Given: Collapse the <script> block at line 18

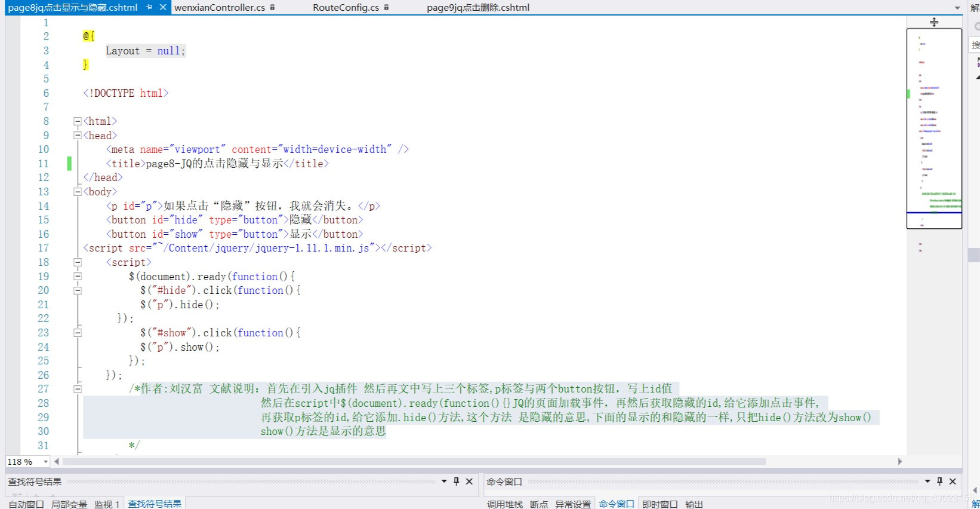Looking at the screenshot, I should [78, 262].
